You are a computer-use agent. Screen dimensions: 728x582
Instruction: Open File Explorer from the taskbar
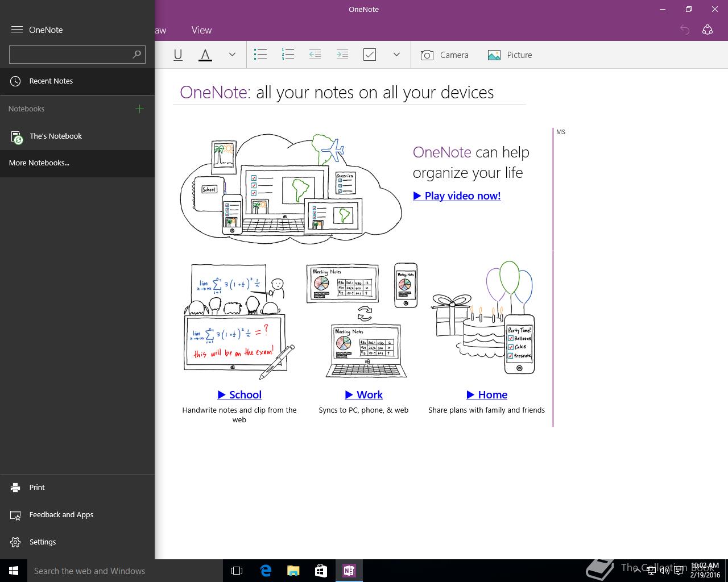pyautogui.click(x=293, y=571)
